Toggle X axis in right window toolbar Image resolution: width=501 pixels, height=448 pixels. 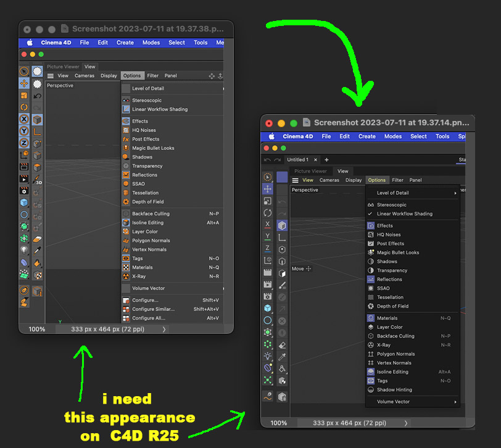click(x=267, y=225)
